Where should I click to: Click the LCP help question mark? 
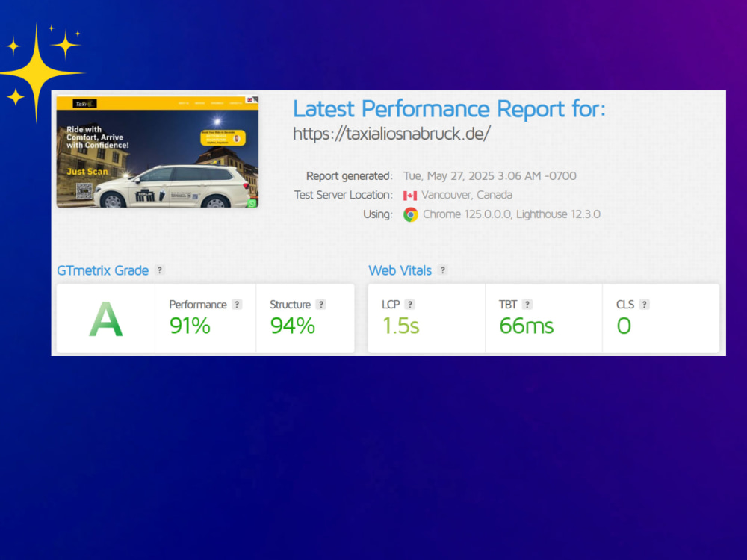coord(409,305)
